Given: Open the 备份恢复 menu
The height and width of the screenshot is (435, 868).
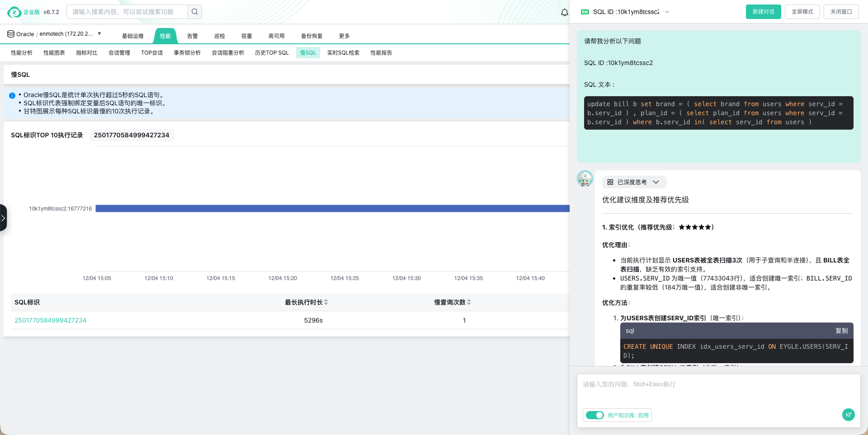Looking at the screenshot, I should (x=311, y=36).
